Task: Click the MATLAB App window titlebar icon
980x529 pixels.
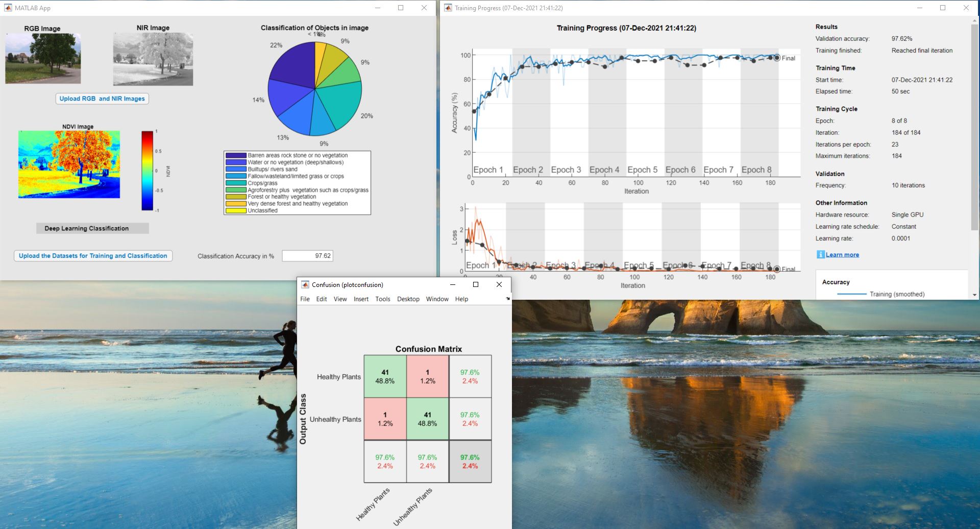Action: [7, 8]
